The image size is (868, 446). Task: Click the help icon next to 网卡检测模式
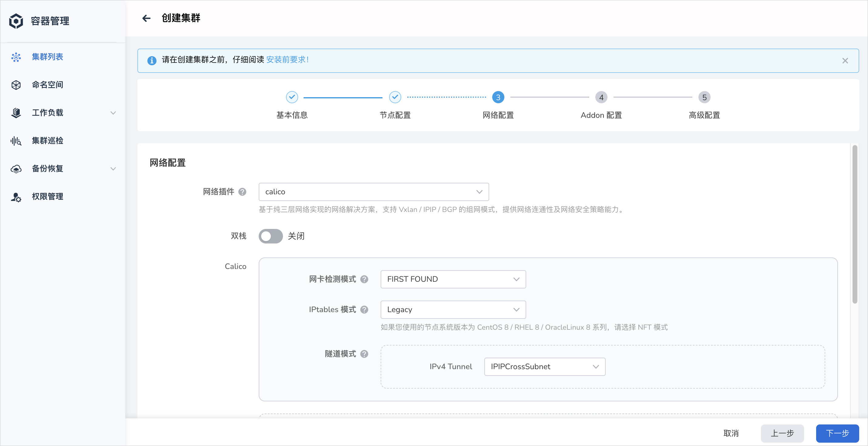pyautogui.click(x=364, y=279)
